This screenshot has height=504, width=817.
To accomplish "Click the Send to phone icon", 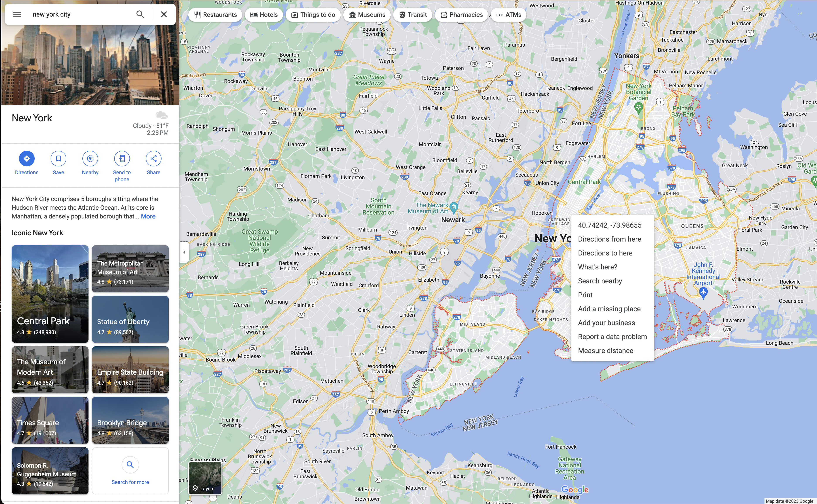I will [x=121, y=159].
